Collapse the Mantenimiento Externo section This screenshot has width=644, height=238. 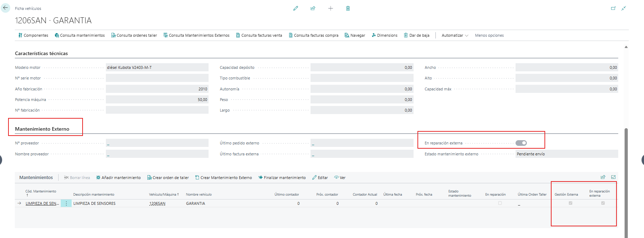(x=42, y=129)
